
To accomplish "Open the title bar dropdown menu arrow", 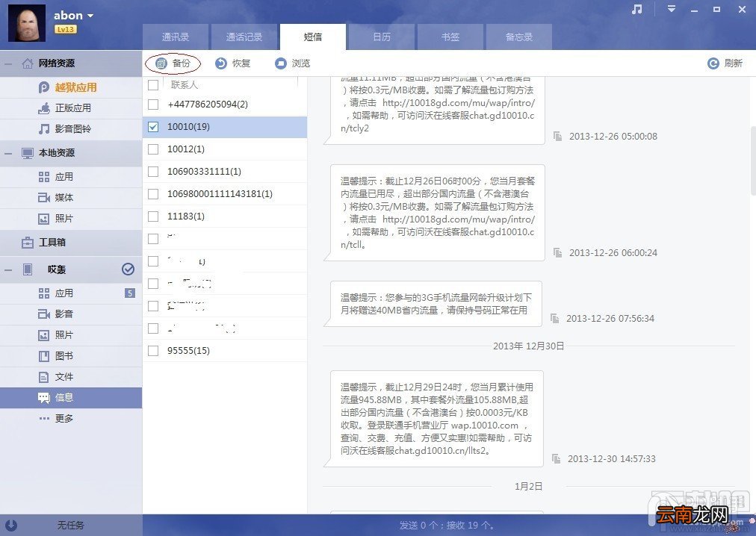I will point(671,9).
